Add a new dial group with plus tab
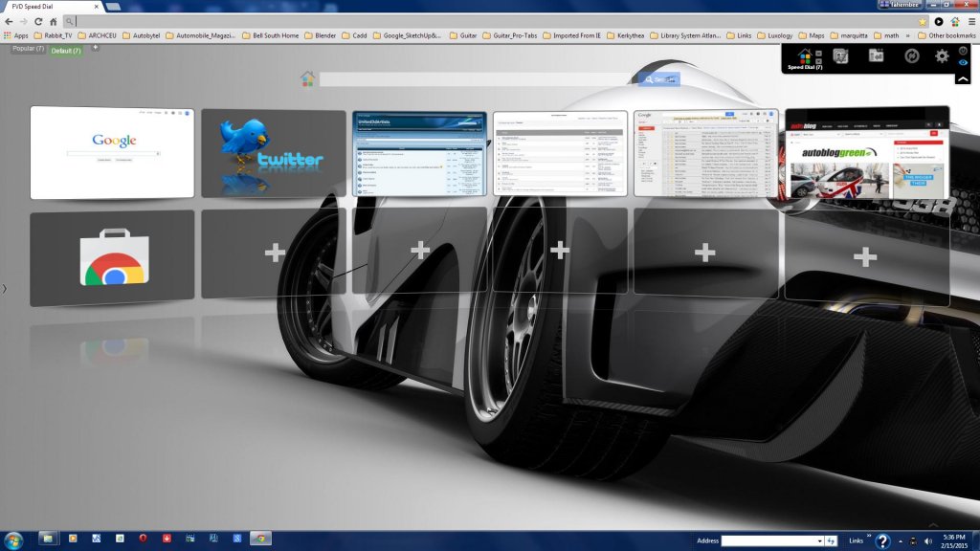The height and width of the screenshot is (551, 980). (95, 48)
